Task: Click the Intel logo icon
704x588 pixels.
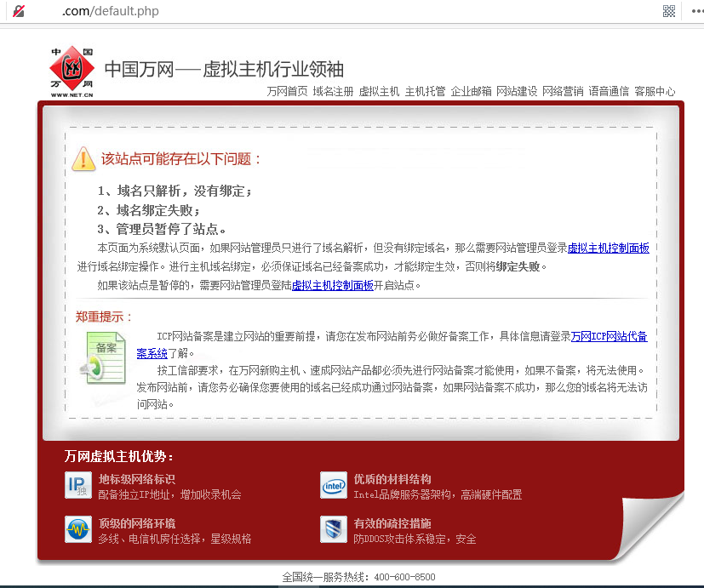Action: click(334, 485)
